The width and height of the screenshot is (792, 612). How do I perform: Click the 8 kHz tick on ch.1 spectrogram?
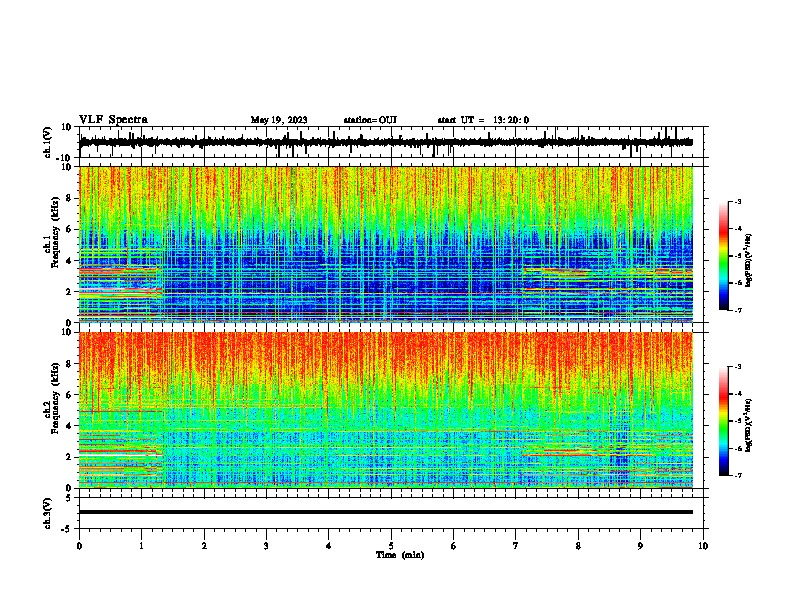[69, 198]
